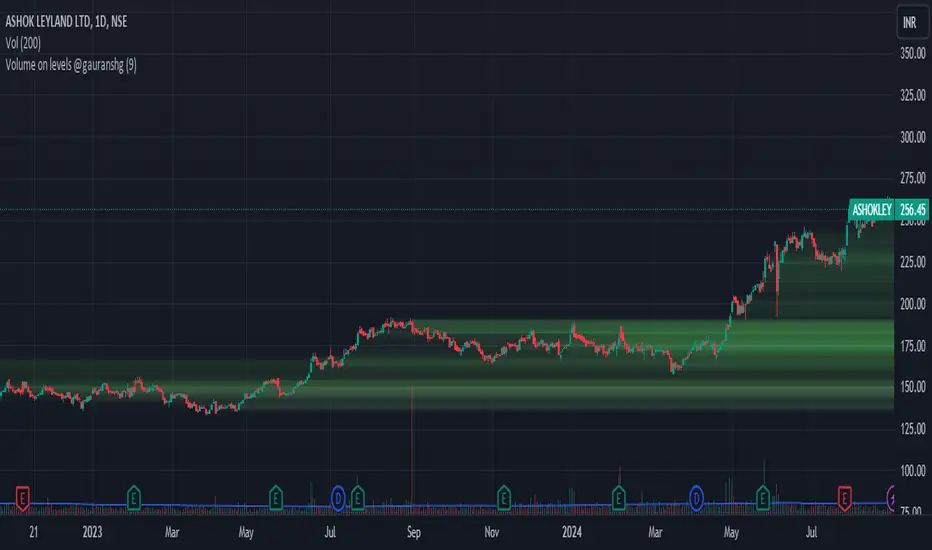Click the Nov label on time axis
The width and height of the screenshot is (932, 550).
click(492, 532)
